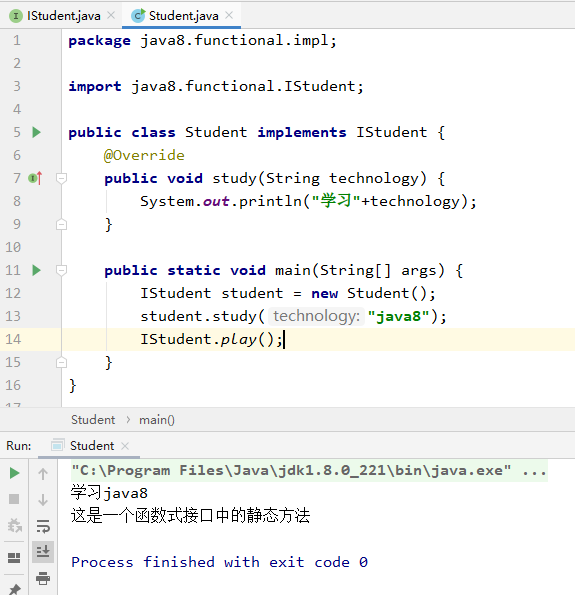Viewport: 575px width, 595px height.
Task: Rerun Student with the green play button
Action: (x=14, y=473)
